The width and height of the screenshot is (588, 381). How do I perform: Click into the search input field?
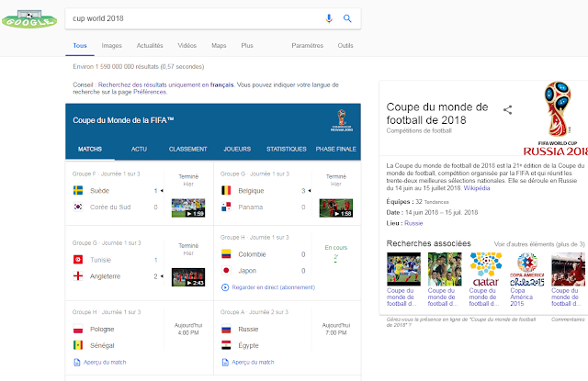click(195, 18)
